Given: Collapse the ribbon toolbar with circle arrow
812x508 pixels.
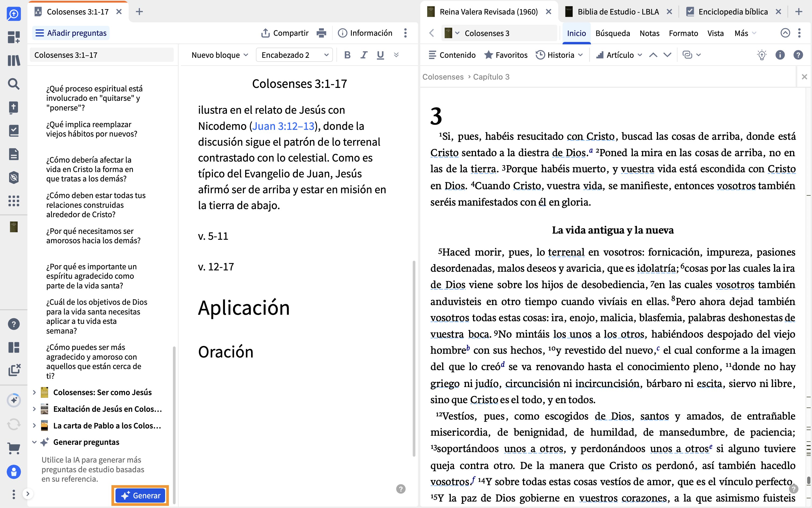Looking at the screenshot, I should 785,33.
